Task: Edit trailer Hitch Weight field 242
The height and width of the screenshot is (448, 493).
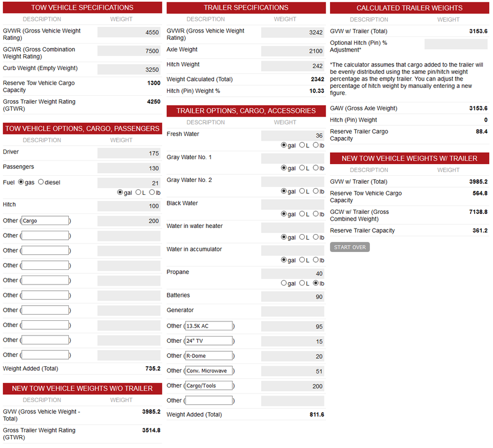Action: point(292,66)
